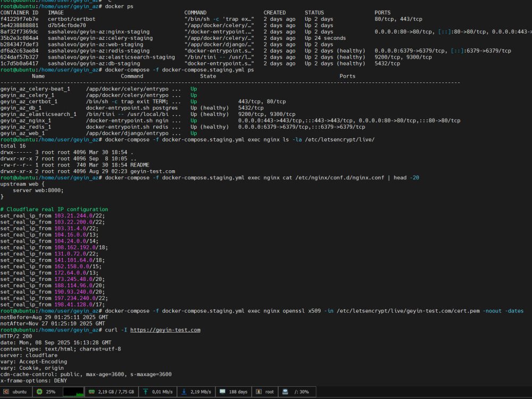This screenshot has width=532, height=399.
Task: Click image sashalevo/geyin-az:db-staging
Action: [94, 63]
